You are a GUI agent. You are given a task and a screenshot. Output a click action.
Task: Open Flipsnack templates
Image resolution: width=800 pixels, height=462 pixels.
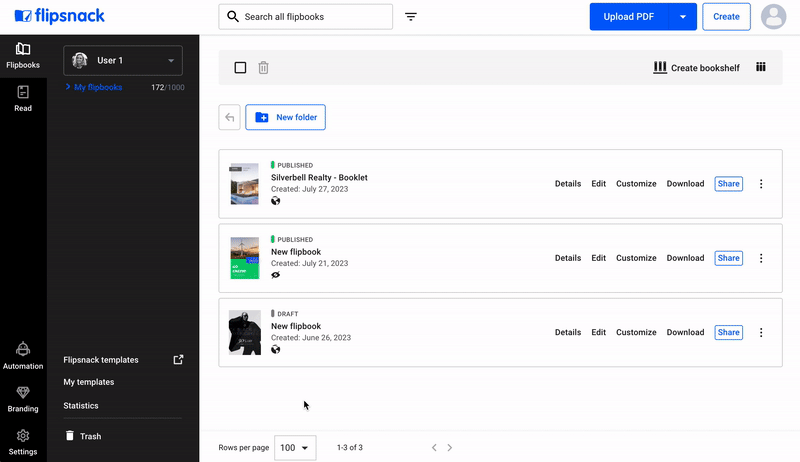click(101, 360)
